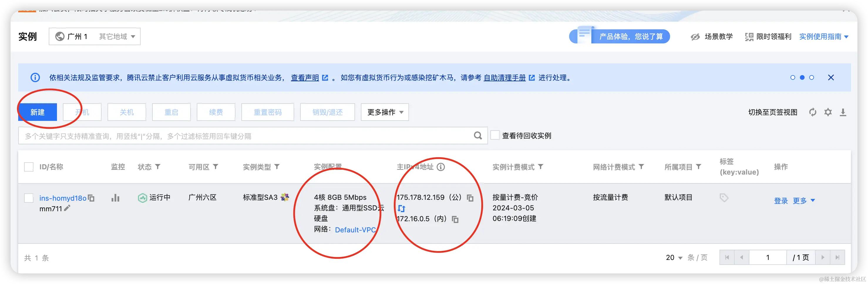Click the 按量计费-竞价 billing text
This screenshot has height=284, width=868.
(x=515, y=197)
